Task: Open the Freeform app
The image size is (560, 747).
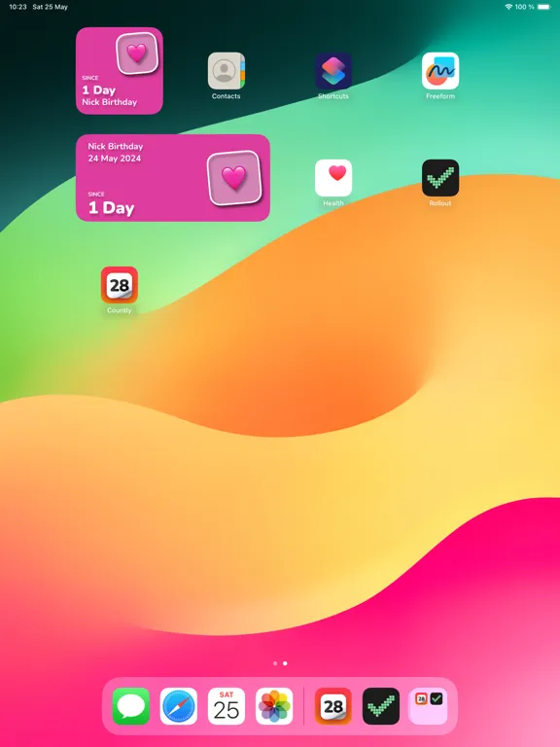Action: 440,71
